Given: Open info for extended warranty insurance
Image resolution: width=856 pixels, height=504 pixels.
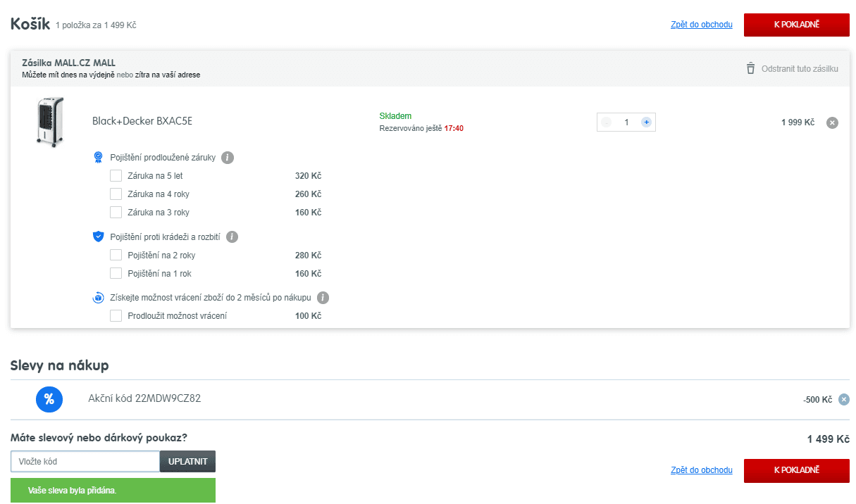Looking at the screenshot, I should pyautogui.click(x=227, y=158).
